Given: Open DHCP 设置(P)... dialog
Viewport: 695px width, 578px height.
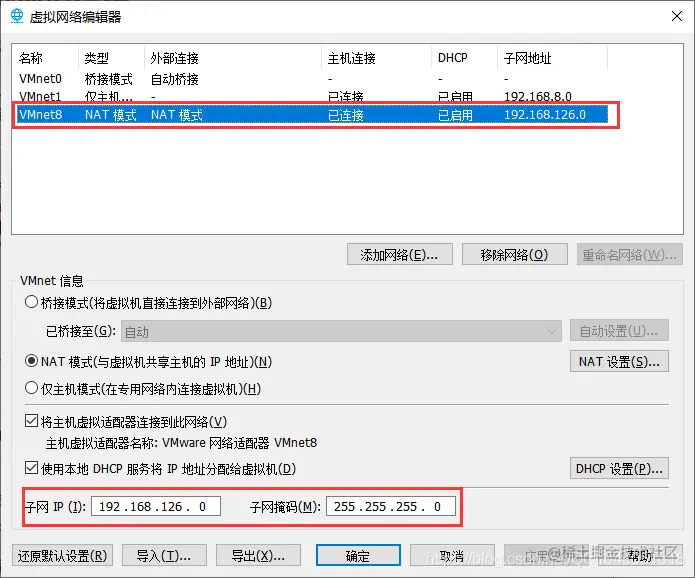Looking at the screenshot, I should pyautogui.click(x=619, y=469).
